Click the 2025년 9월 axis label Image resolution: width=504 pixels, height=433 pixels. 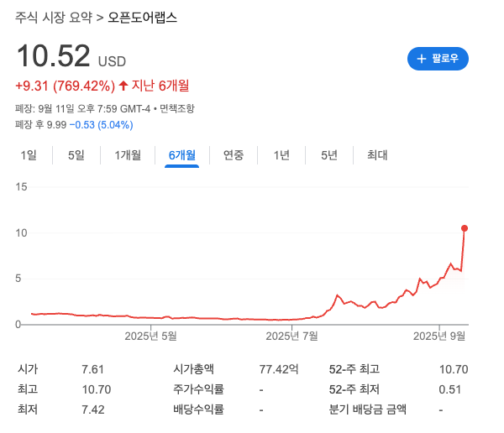point(439,336)
